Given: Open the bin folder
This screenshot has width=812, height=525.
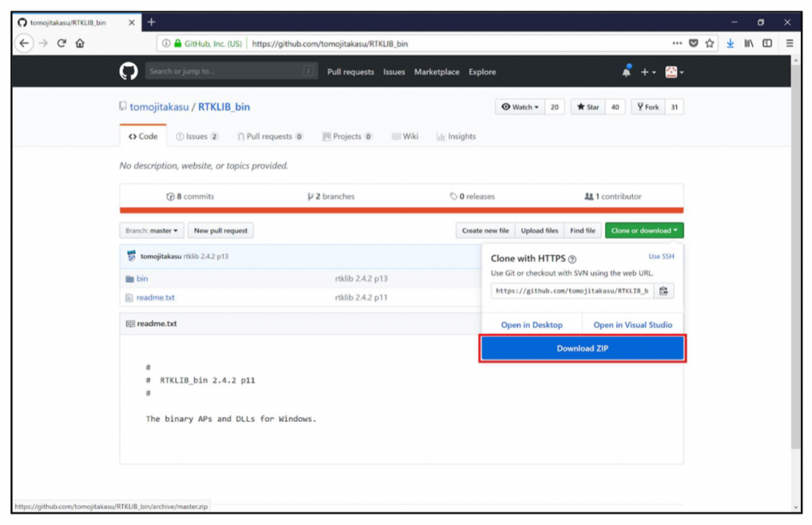Looking at the screenshot, I should tap(142, 278).
